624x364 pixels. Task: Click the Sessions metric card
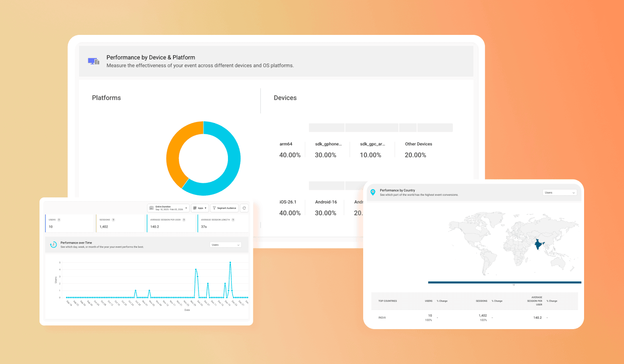(x=121, y=224)
